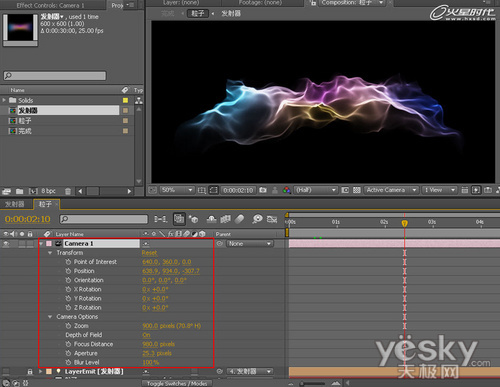Enable Motion Blur for all layers

pos(240,219)
